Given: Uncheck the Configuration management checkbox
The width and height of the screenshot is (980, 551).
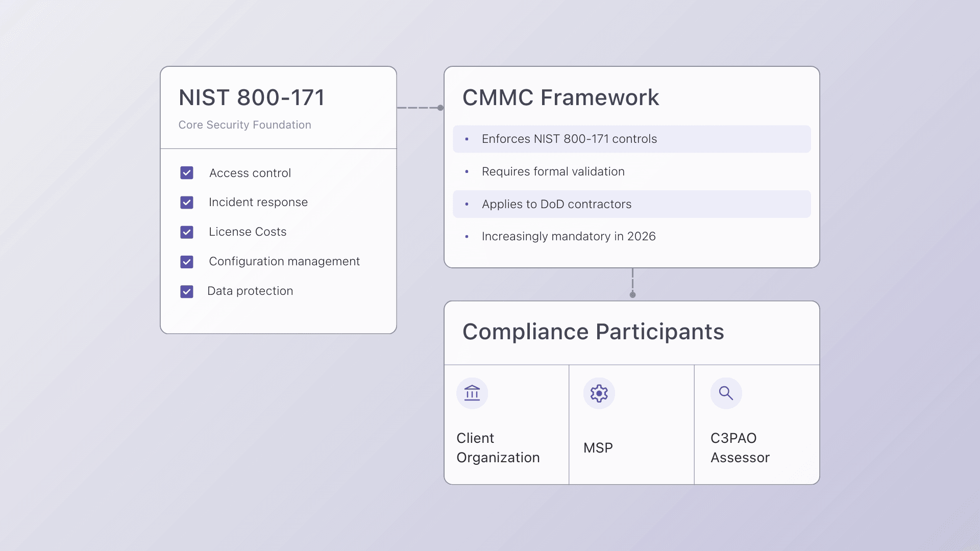Looking at the screenshot, I should click(187, 262).
